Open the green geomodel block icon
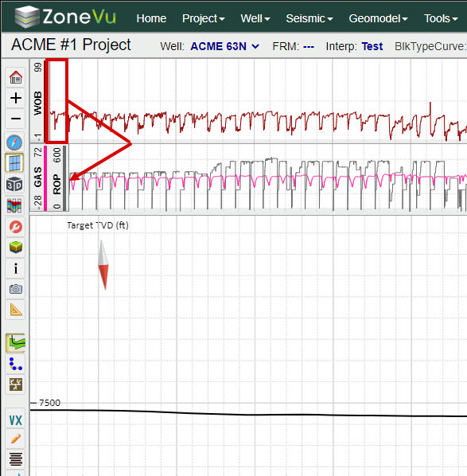The height and width of the screenshot is (476, 467). (15, 247)
